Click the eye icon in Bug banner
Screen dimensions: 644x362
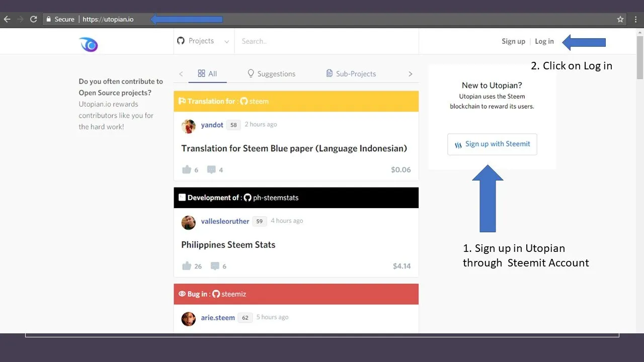click(182, 294)
